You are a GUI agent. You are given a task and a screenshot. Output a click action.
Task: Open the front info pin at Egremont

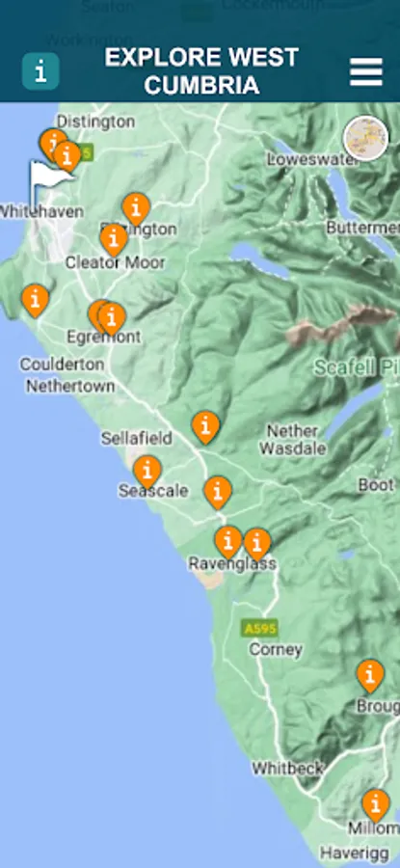point(113,319)
